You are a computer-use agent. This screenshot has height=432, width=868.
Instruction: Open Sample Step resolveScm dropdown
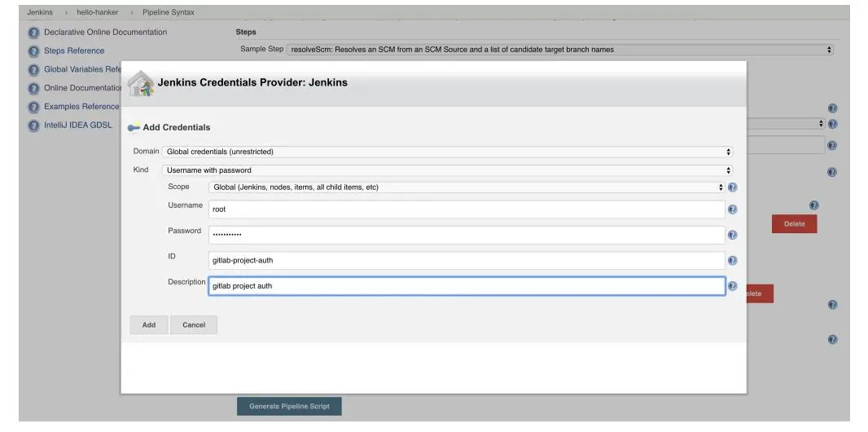(x=559, y=49)
